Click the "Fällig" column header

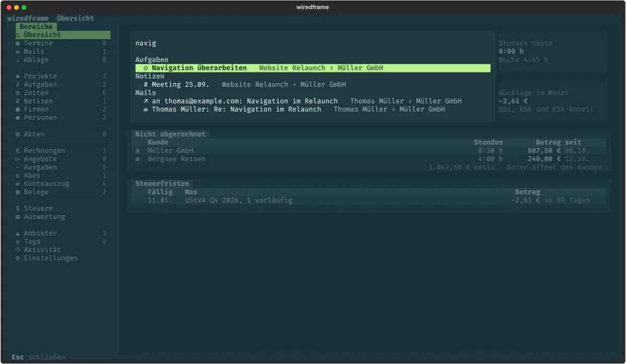click(160, 192)
